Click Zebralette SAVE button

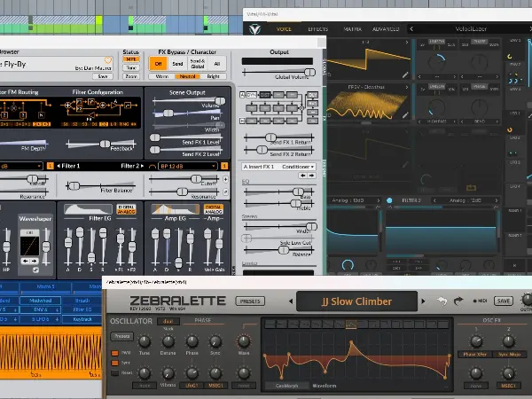pyautogui.click(x=504, y=301)
